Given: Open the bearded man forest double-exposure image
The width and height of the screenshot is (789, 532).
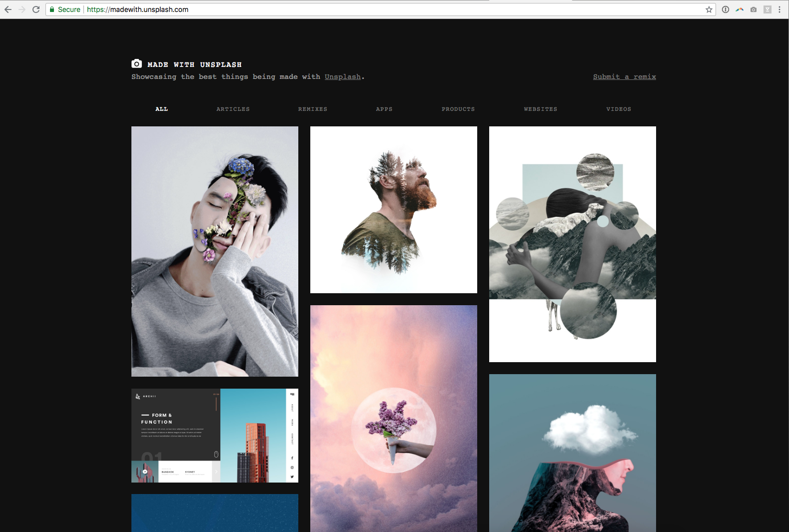Looking at the screenshot, I should coord(394,210).
